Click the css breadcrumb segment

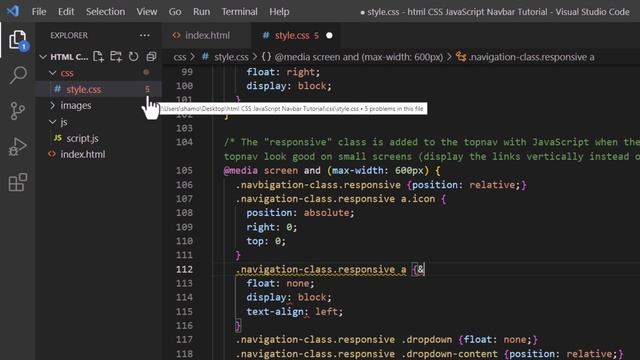point(180,57)
